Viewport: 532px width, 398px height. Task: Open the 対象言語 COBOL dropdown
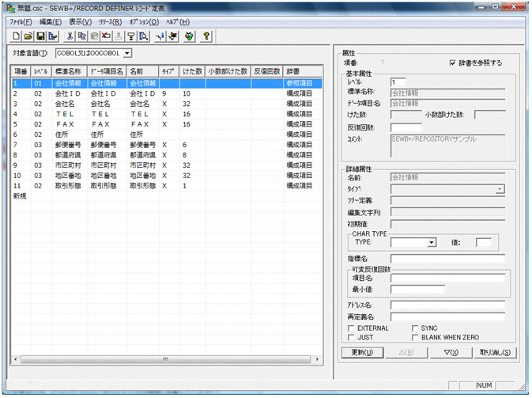(x=127, y=53)
